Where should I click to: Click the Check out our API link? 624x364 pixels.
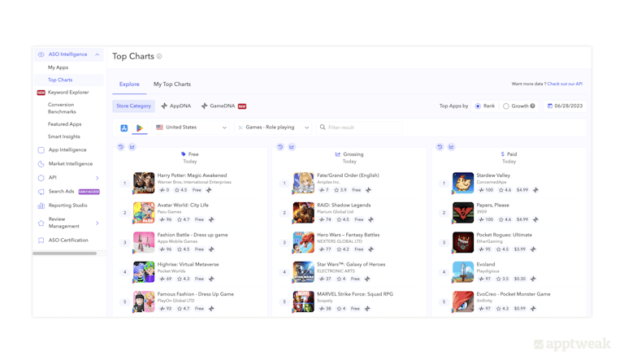click(565, 84)
